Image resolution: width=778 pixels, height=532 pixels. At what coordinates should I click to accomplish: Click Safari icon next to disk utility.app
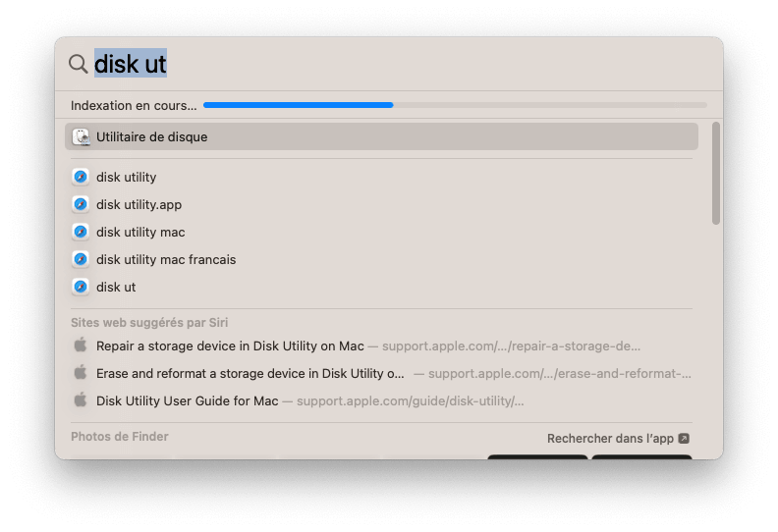point(81,204)
